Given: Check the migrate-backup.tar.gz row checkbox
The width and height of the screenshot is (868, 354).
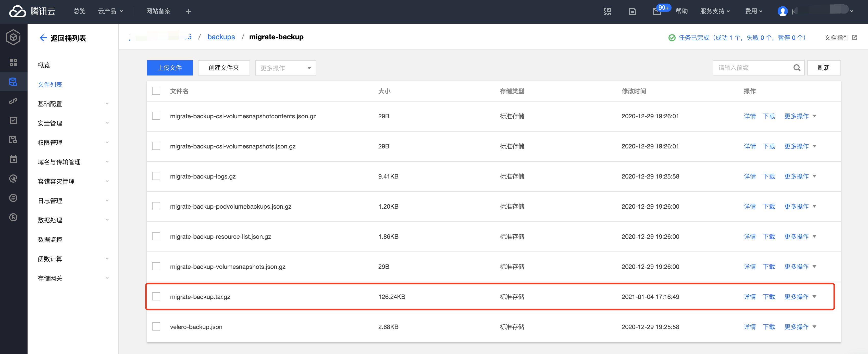Looking at the screenshot, I should (x=156, y=296).
